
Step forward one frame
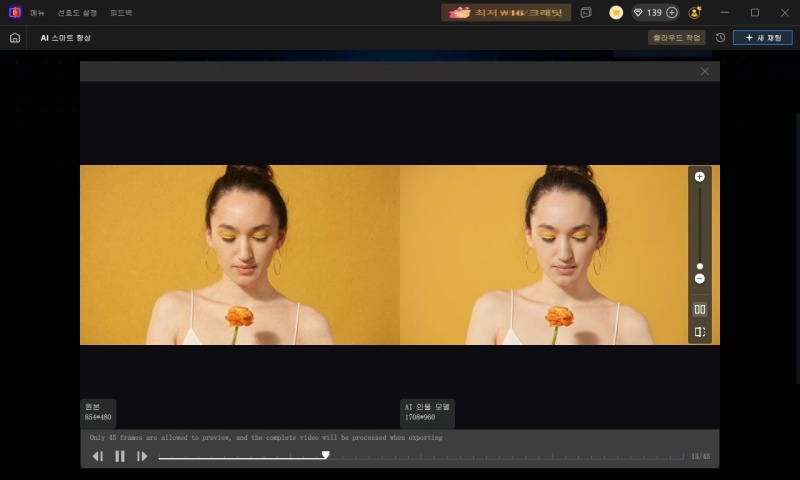[142, 456]
